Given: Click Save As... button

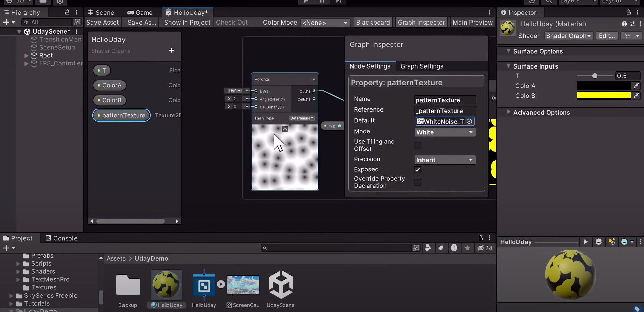Looking at the screenshot, I should (142, 23).
